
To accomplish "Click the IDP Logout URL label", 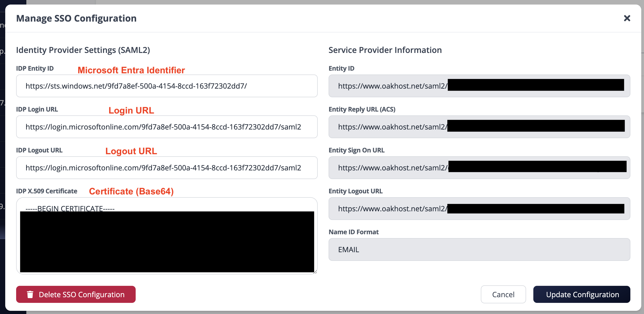I will (39, 150).
